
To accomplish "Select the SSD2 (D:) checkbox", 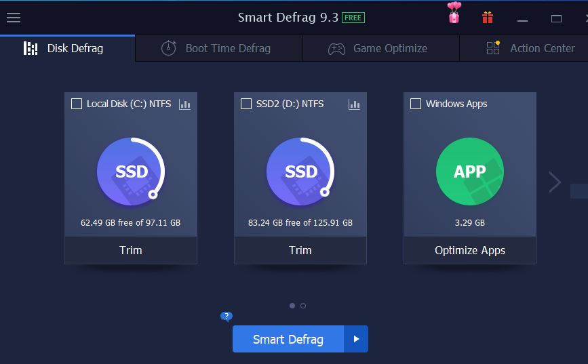I will click(x=246, y=104).
